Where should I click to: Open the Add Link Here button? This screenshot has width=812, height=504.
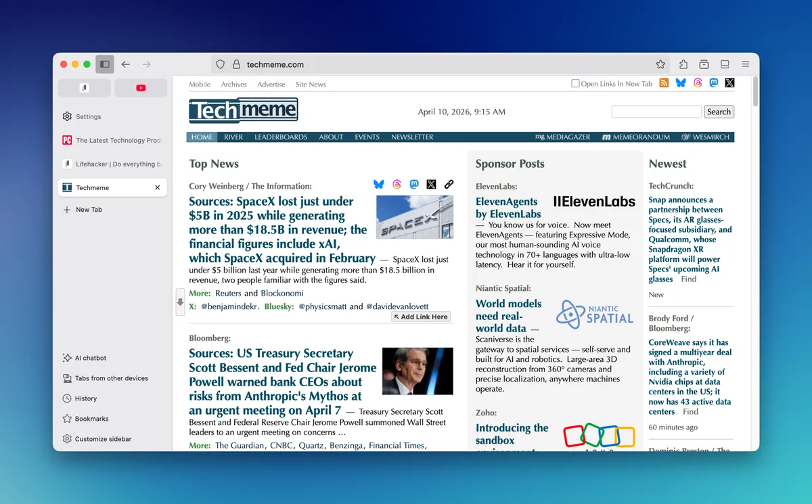coord(421,317)
